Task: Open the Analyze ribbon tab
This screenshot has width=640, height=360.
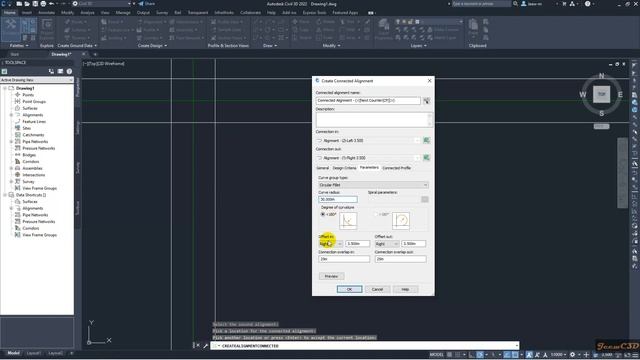Action: tap(87, 13)
